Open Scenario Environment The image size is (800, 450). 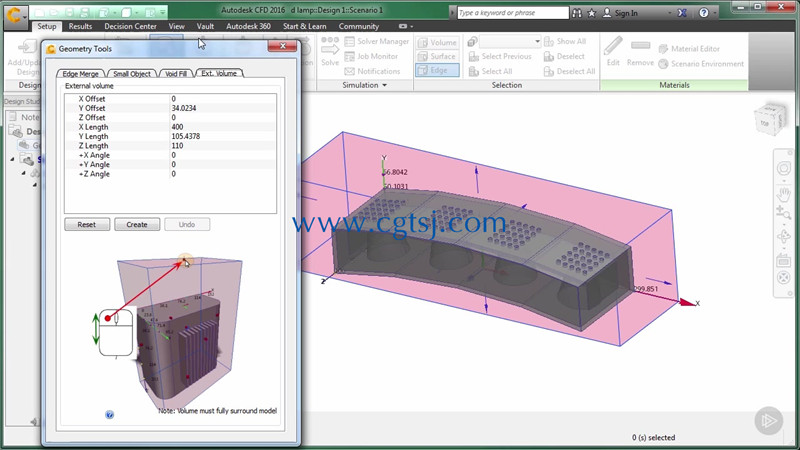701,64
